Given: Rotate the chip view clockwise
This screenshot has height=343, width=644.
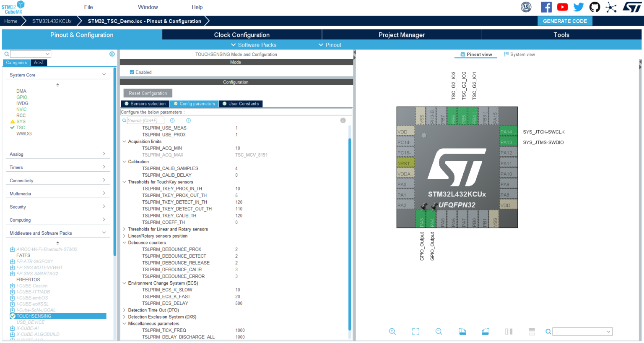Looking at the screenshot, I should 462,331.
